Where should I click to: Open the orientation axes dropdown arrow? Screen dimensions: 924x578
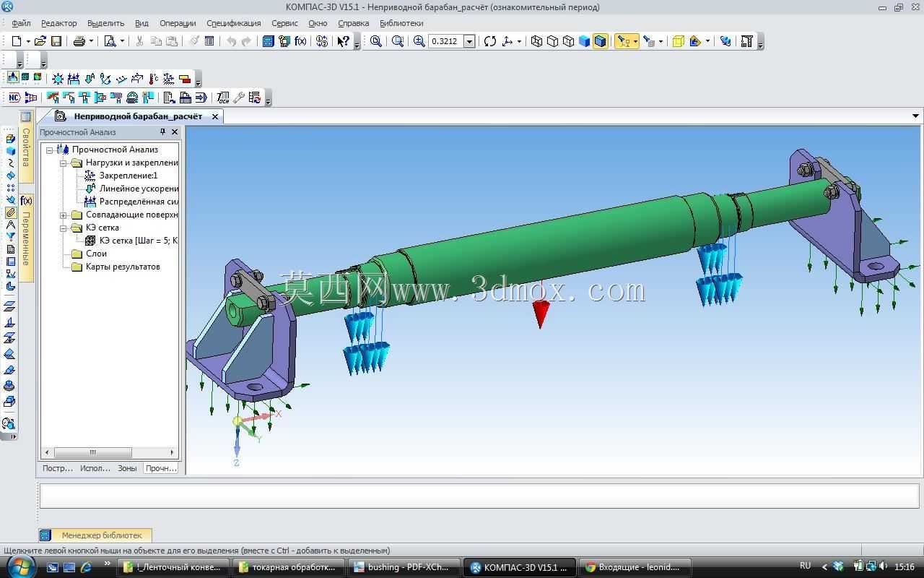tap(519, 41)
